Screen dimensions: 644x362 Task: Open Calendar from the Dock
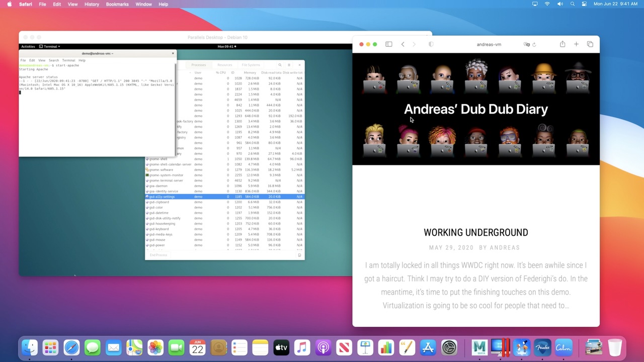(x=197, y=347)
